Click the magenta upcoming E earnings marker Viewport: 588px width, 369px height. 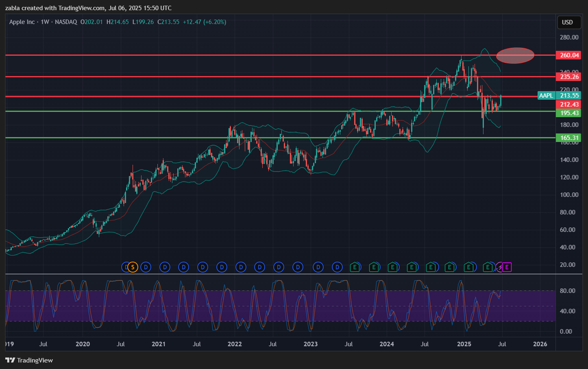(x=507, y=267)
